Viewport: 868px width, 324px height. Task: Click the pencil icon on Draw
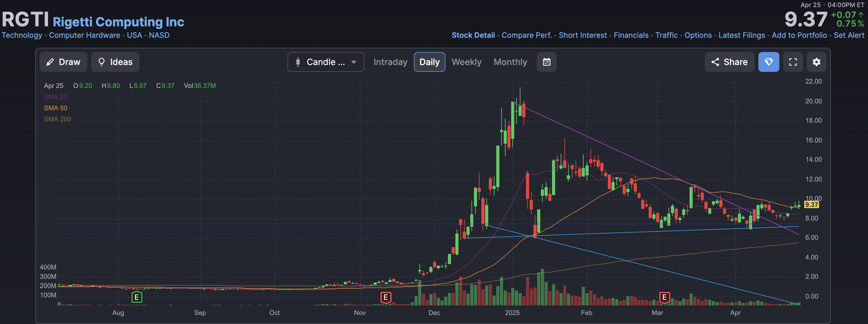[50, 62]
